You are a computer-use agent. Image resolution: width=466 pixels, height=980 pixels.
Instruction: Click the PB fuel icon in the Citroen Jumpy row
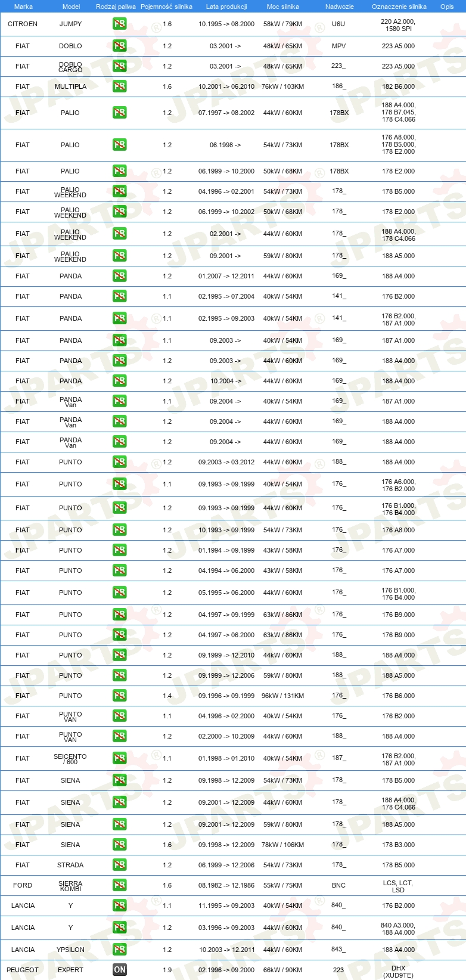[120, 24]
